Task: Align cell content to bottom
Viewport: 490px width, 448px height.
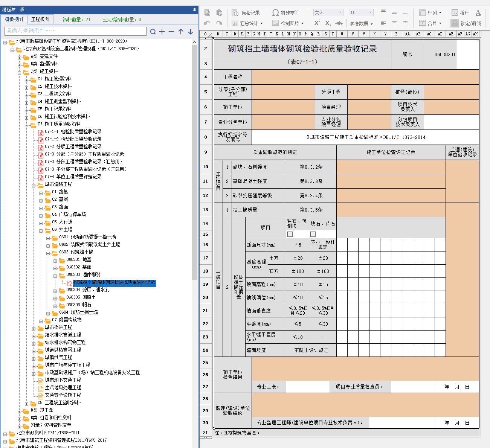Action: [405, 15]
